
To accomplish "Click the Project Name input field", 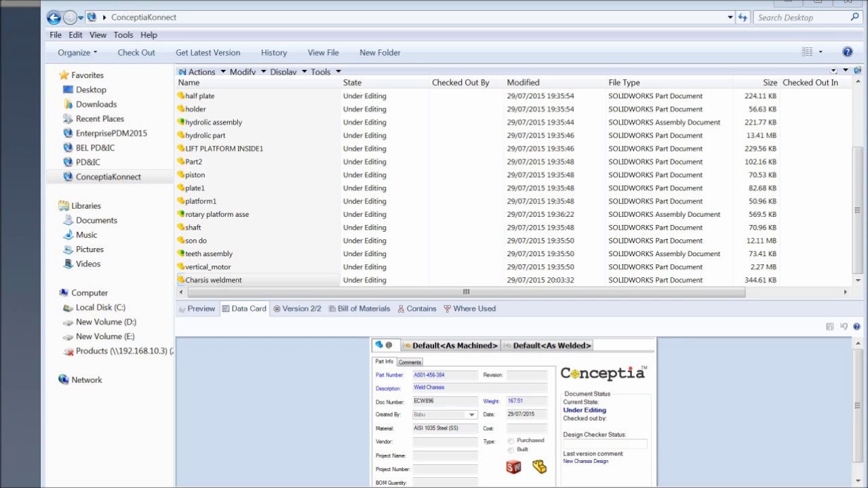I will coord(445,455).
